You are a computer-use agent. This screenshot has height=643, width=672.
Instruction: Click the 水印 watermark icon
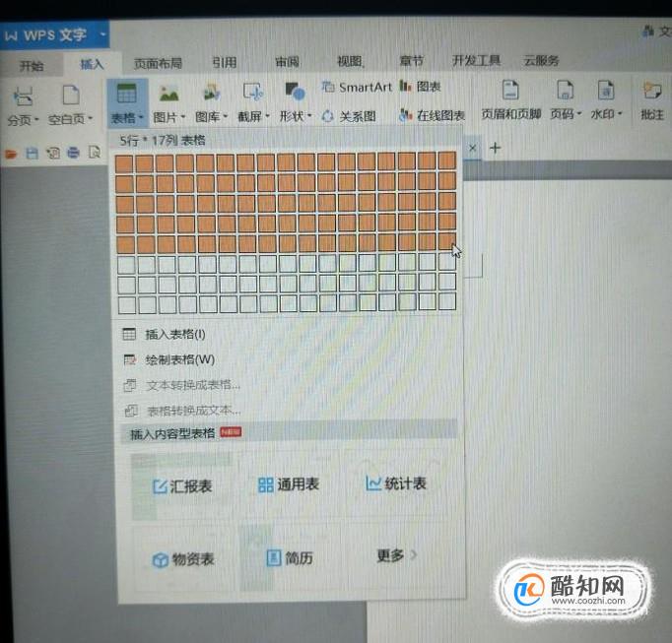click(606, 90)
